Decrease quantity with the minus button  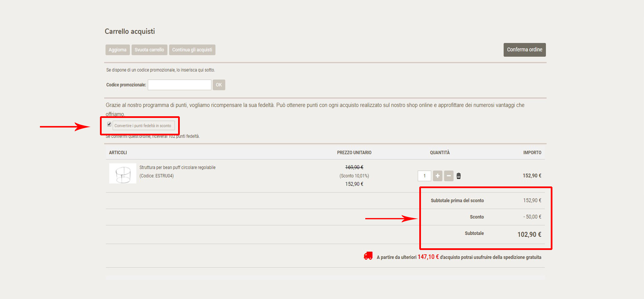(x=448, y=176)
